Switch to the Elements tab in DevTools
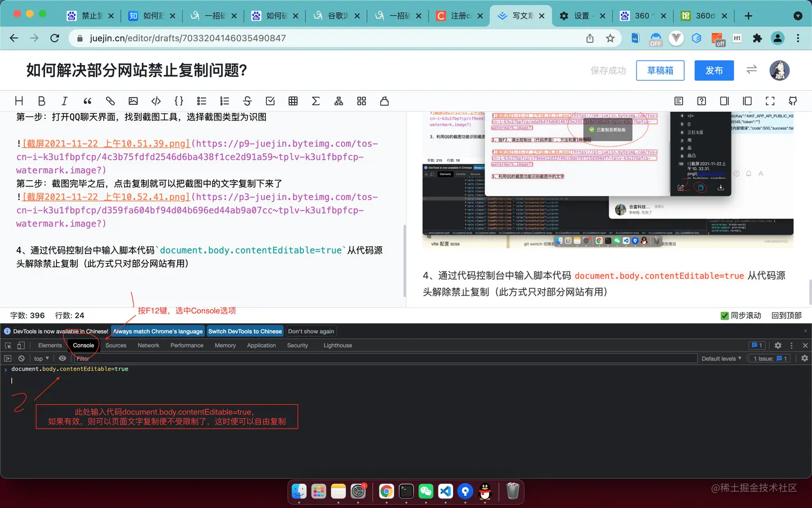 coord(50,345)
